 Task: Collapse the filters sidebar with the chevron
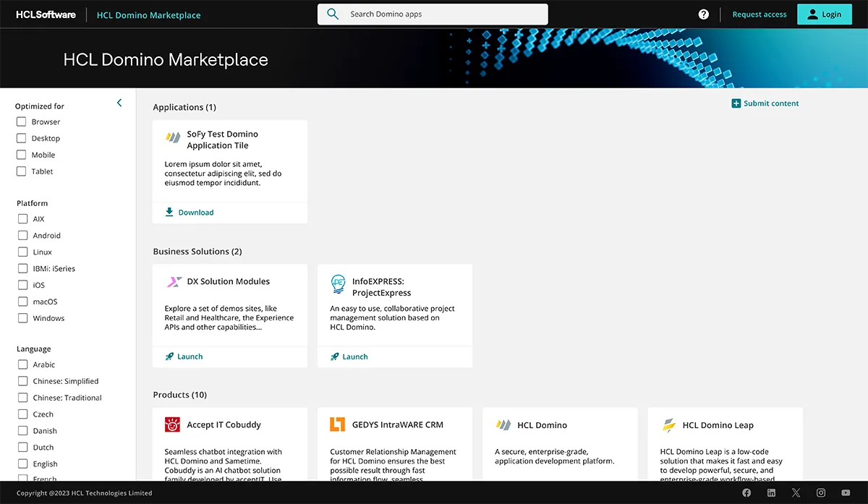119,103
